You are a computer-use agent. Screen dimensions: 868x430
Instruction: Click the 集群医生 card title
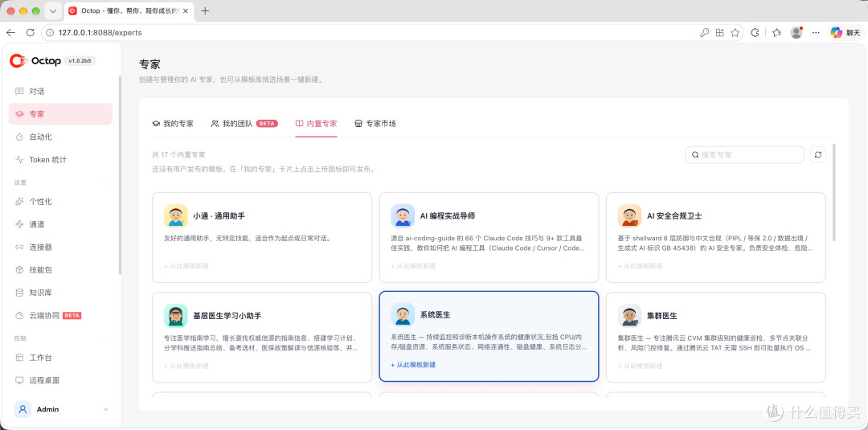coord(662,315)
